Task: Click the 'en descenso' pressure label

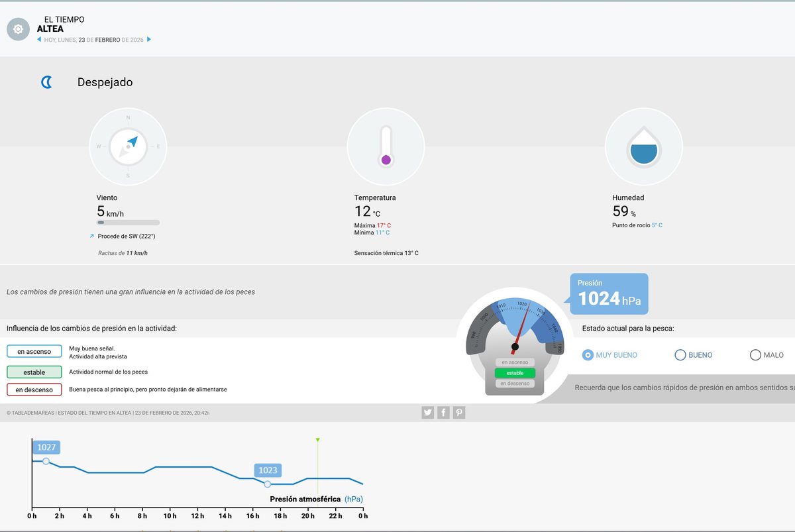Action: click(x=34, y=390)
